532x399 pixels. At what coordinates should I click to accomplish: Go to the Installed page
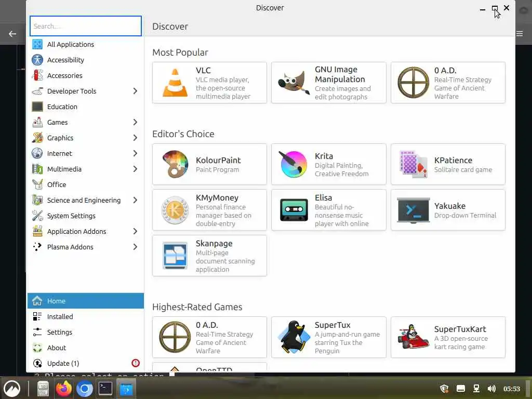tap(86, 316)
